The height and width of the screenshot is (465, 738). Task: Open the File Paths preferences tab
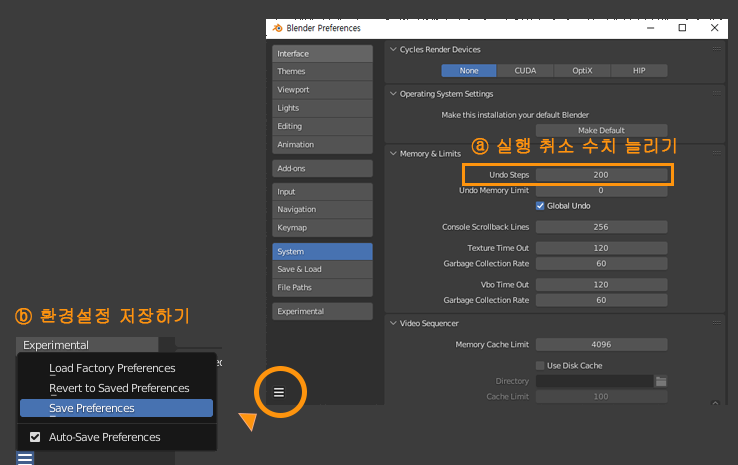tap(322, 288)
